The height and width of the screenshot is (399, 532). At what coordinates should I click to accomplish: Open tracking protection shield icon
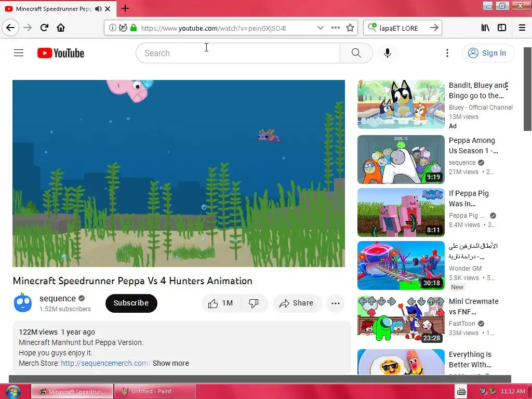pos(123,28)
